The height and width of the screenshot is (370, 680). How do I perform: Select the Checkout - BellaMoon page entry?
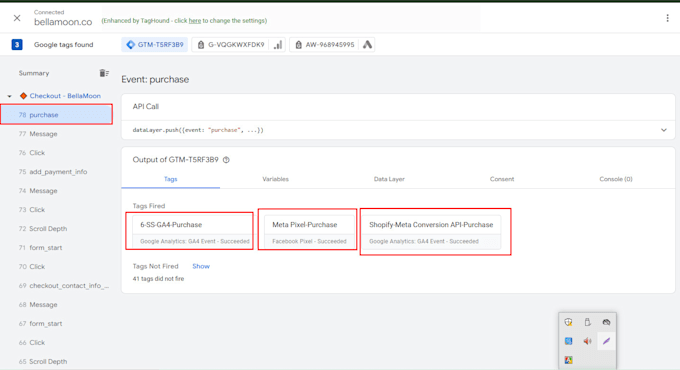coord(65,96)
